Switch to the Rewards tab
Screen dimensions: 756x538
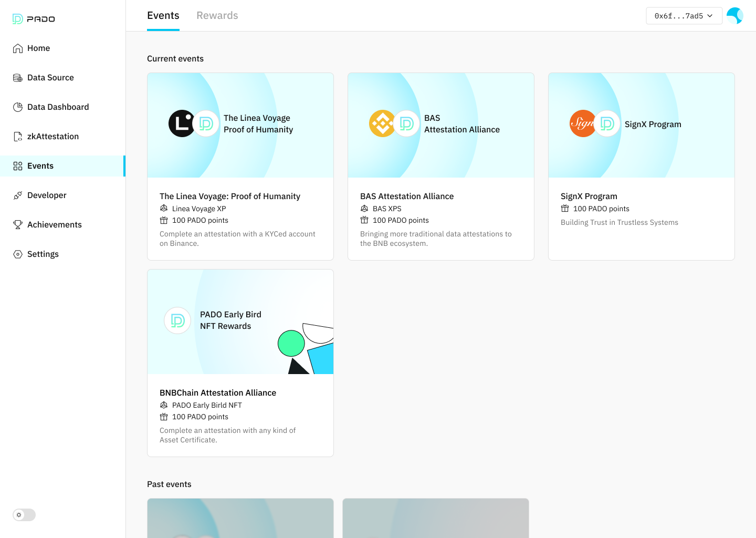(x=217, y=16)
